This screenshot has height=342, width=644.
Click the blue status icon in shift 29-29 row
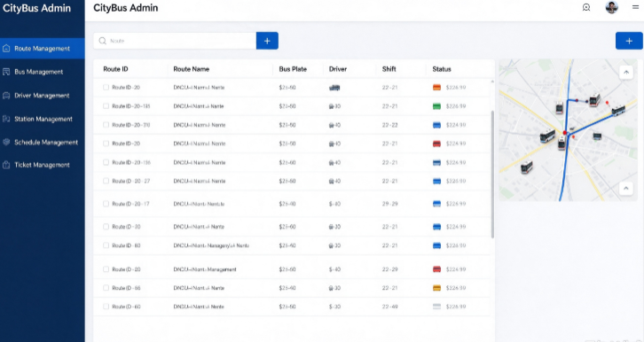[437, 204]
